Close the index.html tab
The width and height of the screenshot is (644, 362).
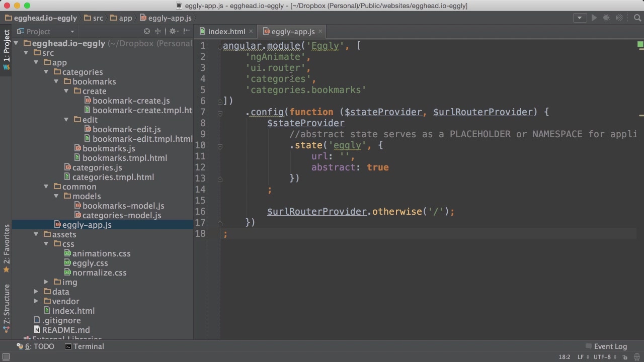[x=251, y=32]
